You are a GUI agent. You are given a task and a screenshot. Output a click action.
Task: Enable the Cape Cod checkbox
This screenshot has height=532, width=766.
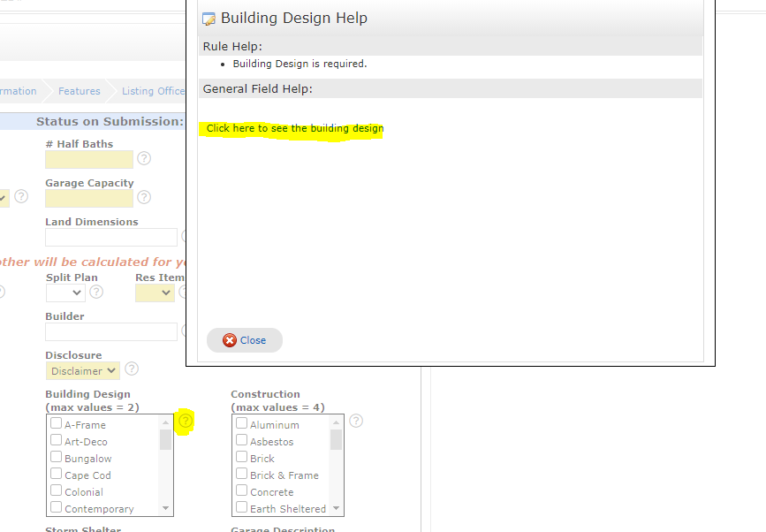click(57, 475)
